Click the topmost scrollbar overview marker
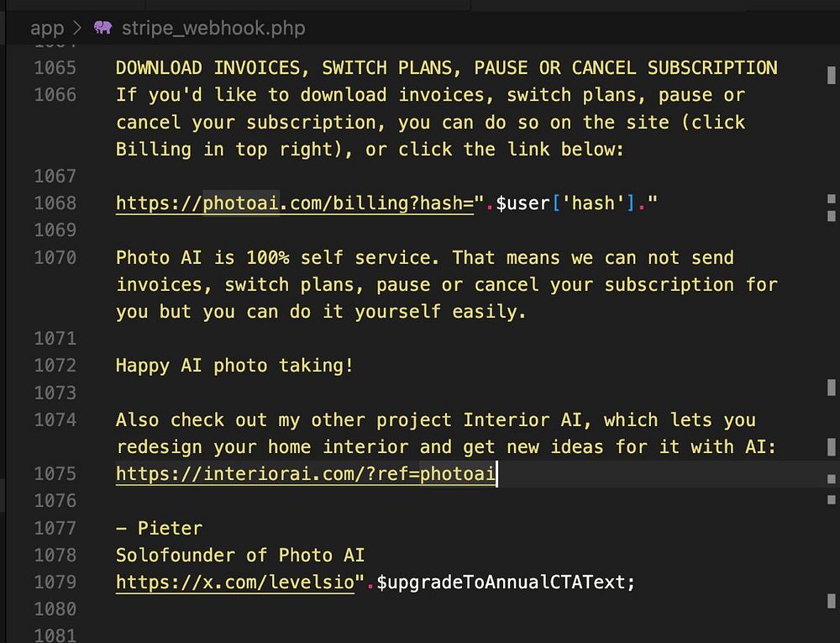The height and width of the screenshot is (643, 840). pos(832,75)
